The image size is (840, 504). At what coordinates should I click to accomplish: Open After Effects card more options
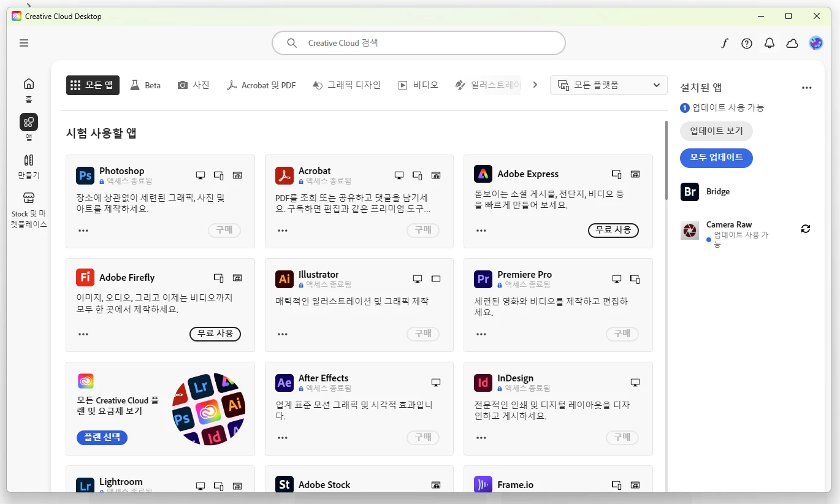283,438
